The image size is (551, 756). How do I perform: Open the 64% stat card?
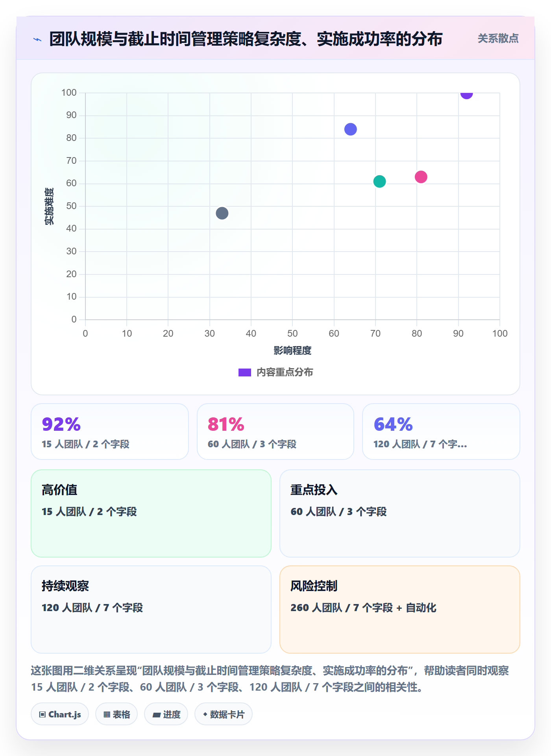(x=441, y=432)
